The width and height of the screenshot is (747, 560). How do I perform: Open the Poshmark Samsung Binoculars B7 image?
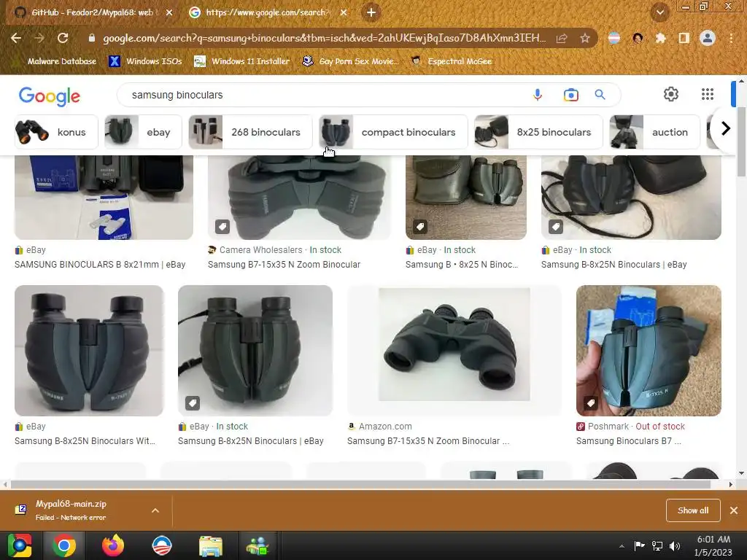pyautogui.click(x=649, y=351)
